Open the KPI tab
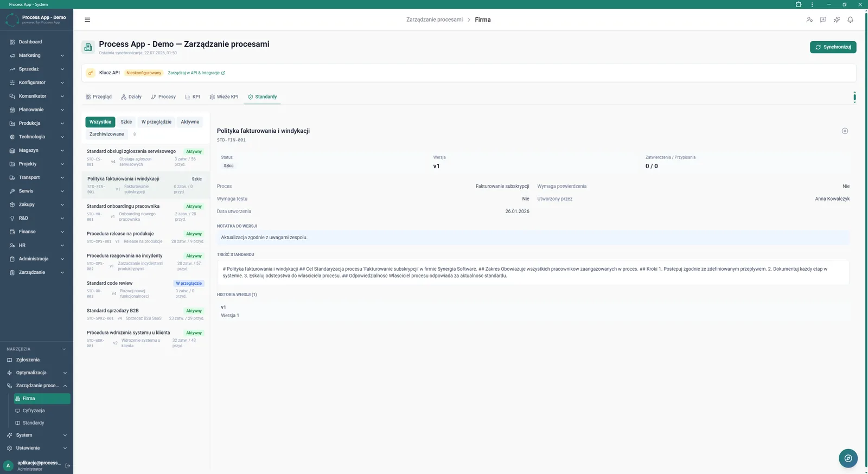Viewport: 868px width, 474px height. coord(193,97)
